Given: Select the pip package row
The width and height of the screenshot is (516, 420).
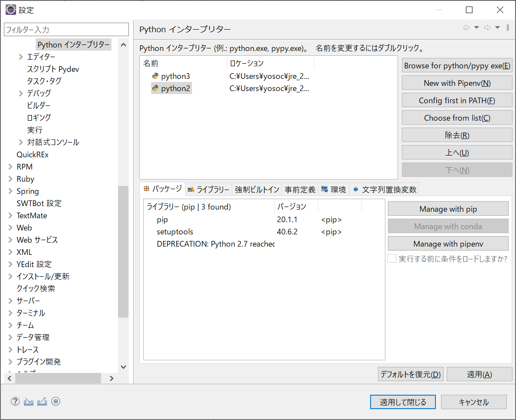Looking at the screenshot, I should pyautogui.click(x=264, y=220).
